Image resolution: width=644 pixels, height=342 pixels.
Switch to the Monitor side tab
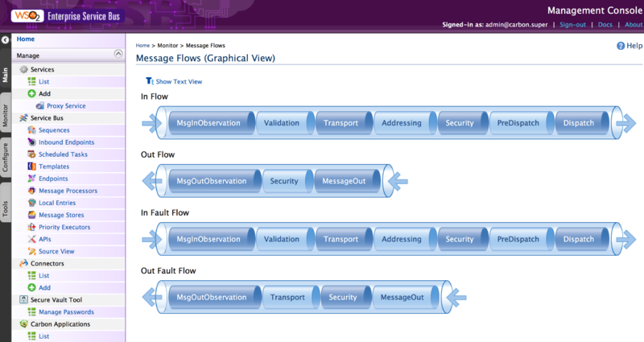[5, 115]
